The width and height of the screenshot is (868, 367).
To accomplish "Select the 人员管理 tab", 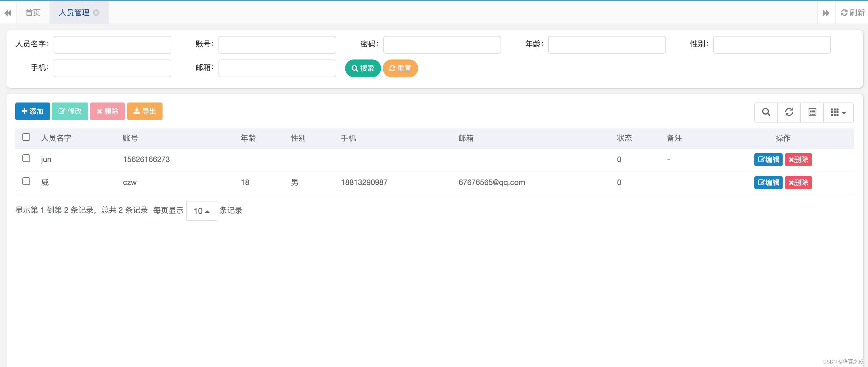I will coord(74,12).
